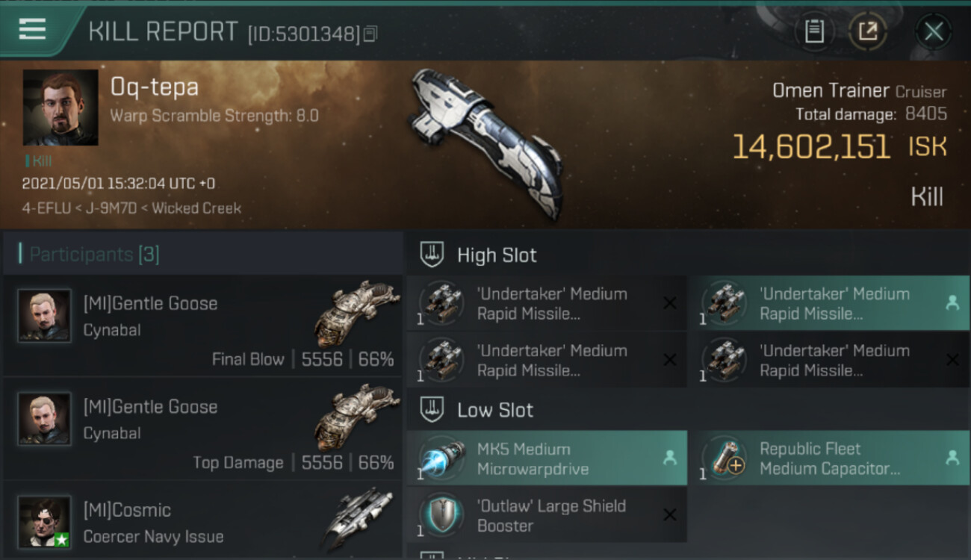Click the share/export report icon
Viewport: 971px width, 560px height.
coord(867,31)
